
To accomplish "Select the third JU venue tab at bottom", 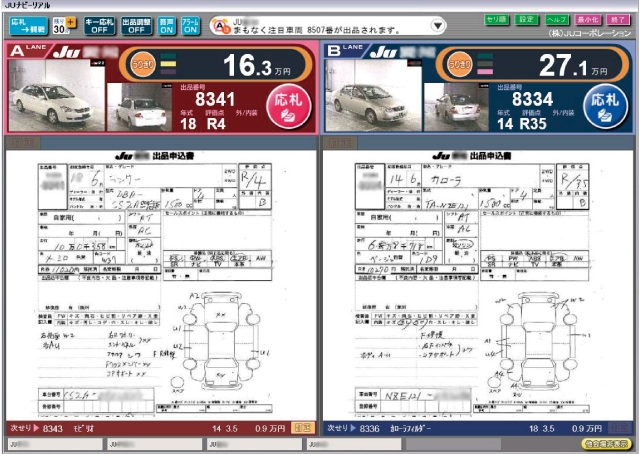I will pos(254,444).
